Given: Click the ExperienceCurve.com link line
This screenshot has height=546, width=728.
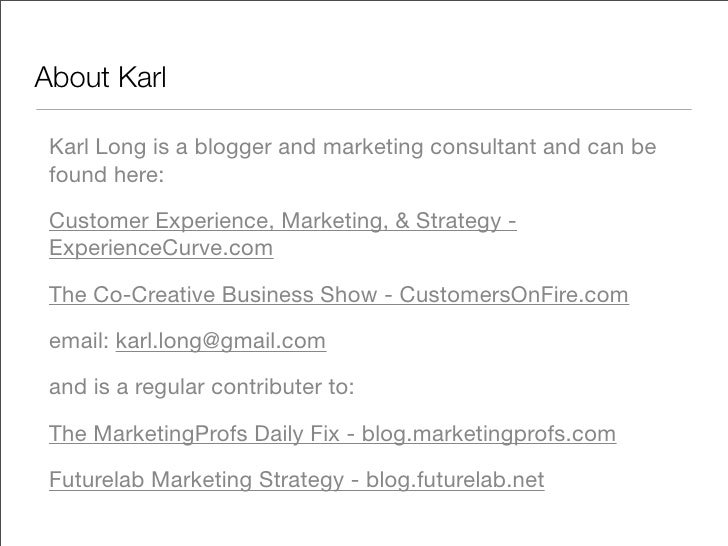Looking at the screenshot, I should coord(161,248).
